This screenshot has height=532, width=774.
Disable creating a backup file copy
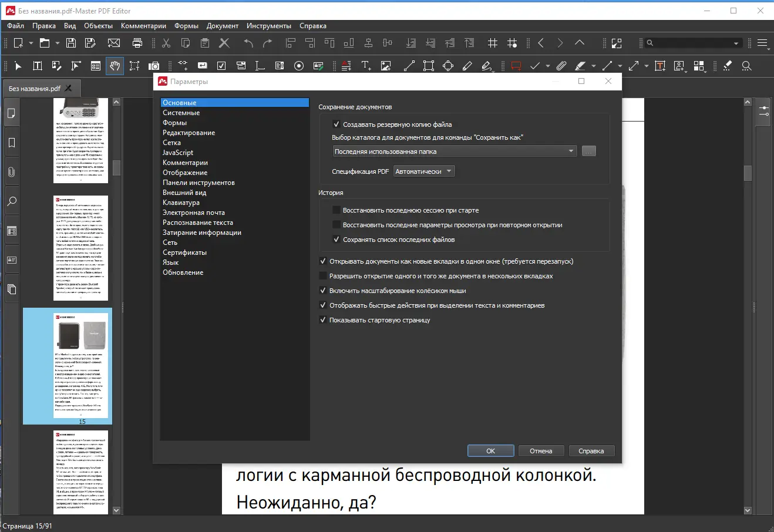pyautogui.click(x=336, y=124)
